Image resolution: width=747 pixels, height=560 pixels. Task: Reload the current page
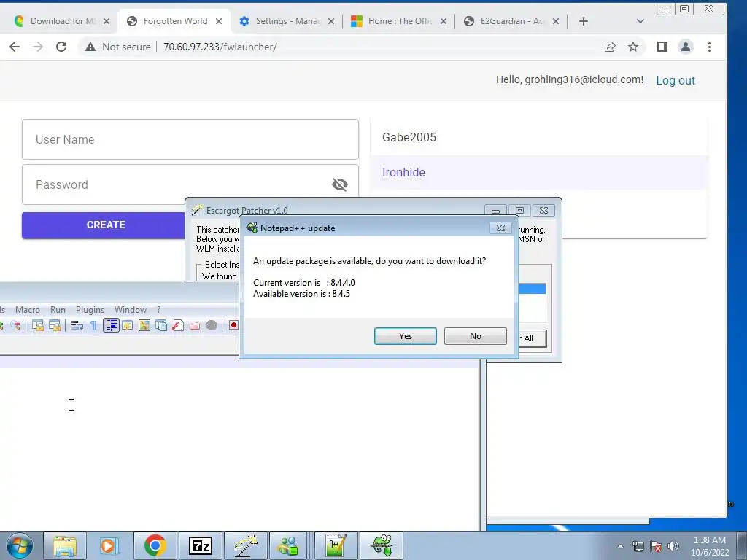[61, 47]
